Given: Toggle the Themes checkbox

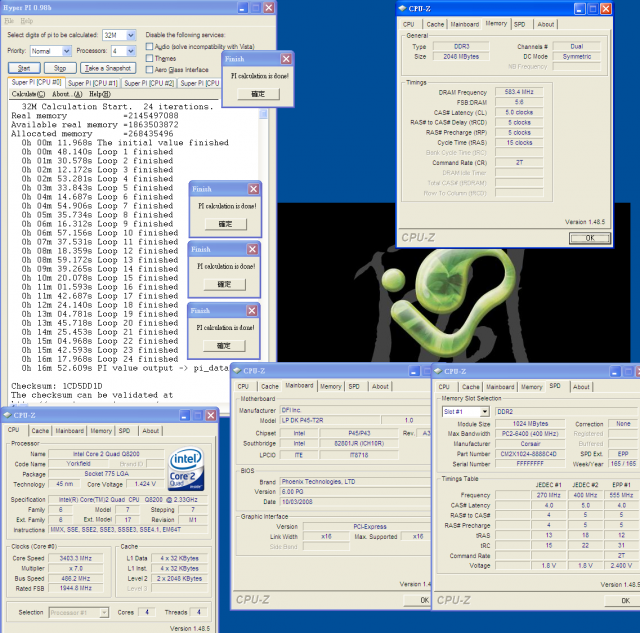Looking at the screenshot, I should click(x=150, y=58).
